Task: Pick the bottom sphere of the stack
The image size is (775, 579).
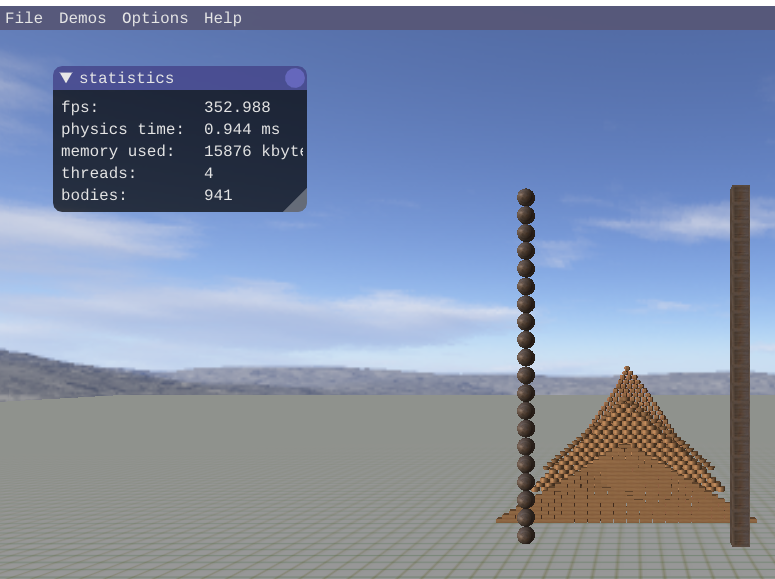Action: (526, 535)
